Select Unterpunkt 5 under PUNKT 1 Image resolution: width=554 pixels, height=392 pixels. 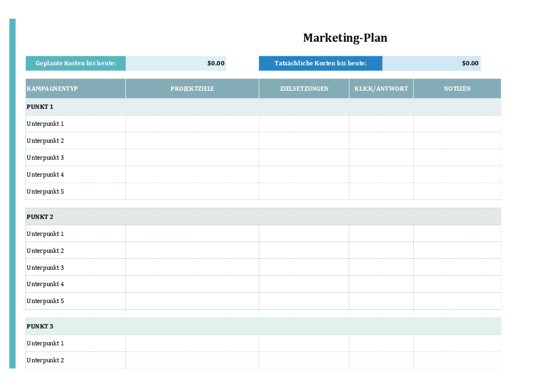(x=76, y=192)
